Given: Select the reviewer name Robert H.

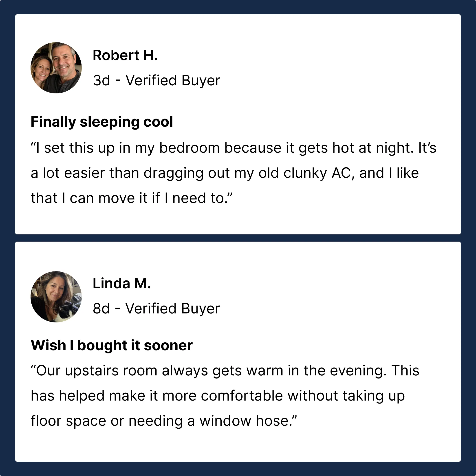Looking at the screenshot, I should click(125, 55).
